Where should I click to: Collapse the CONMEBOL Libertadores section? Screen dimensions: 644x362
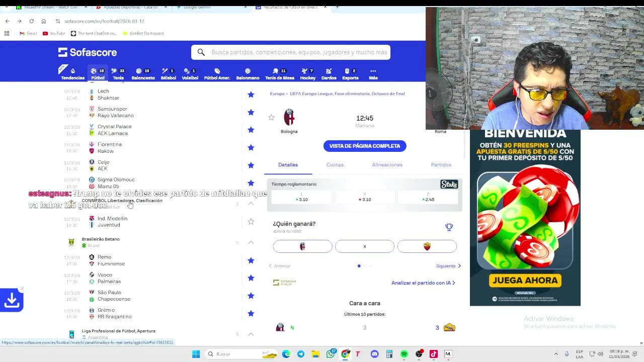pos(251,204)
